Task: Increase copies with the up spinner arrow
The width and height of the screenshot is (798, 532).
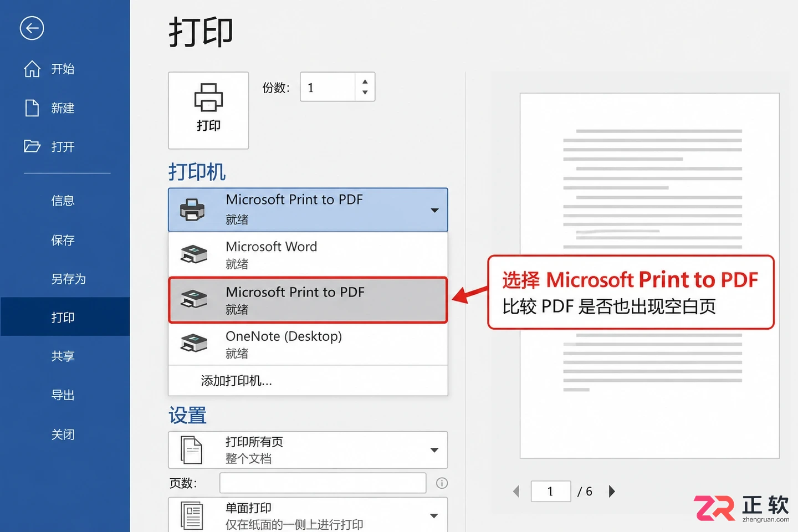Action: pyautogui.click(x=365, y=81)
